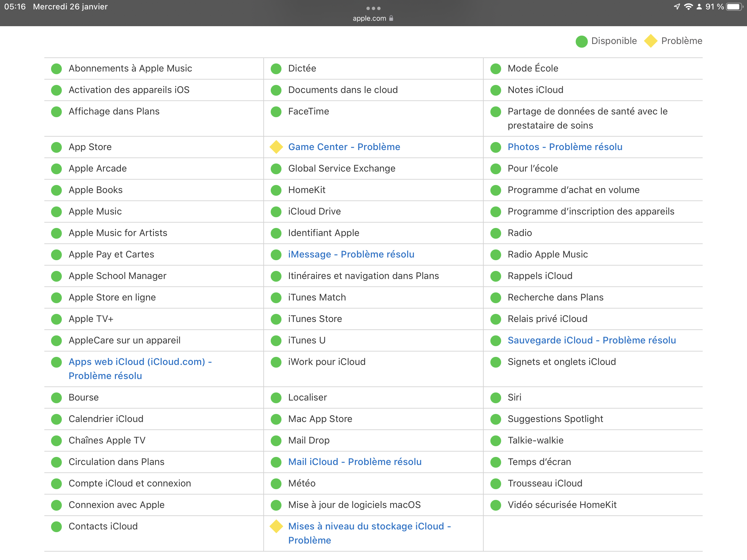This screenshot has width=747, height=560.
Task: Open Photos - Problème résolu link
Action: click(x=565, y=147)
